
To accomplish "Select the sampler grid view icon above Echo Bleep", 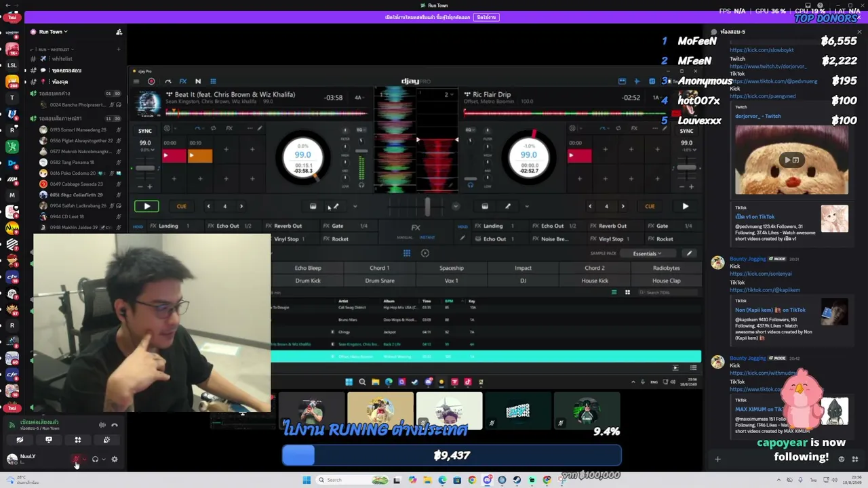I will coord(407,253).
